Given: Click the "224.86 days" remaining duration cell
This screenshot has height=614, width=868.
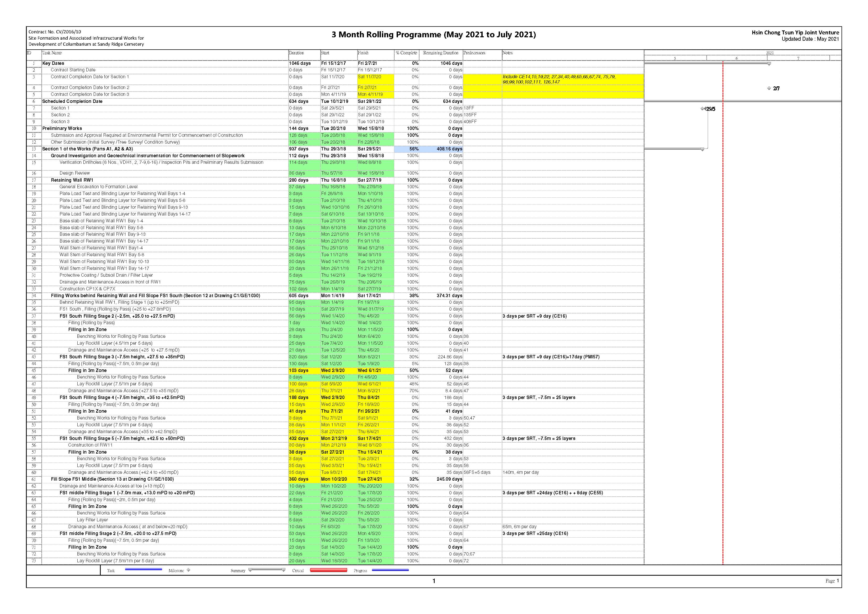Looking at the screenshot, I should [x=450, y=357].
